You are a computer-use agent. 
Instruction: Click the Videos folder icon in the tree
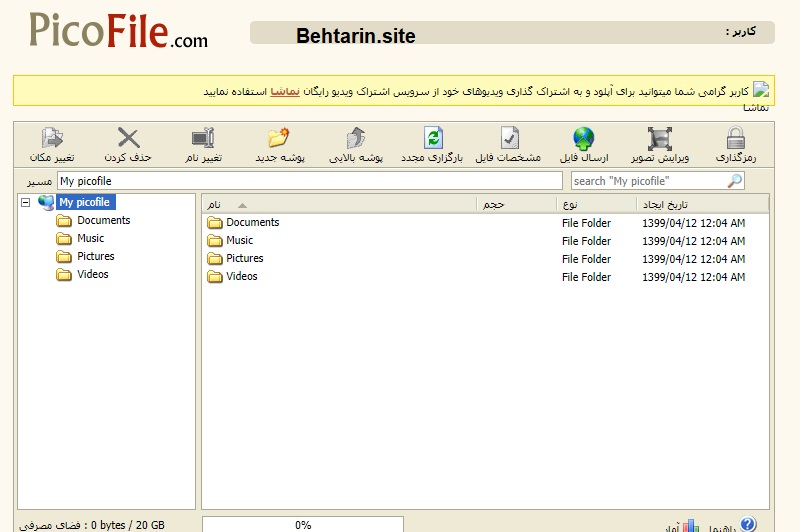click(x=64, y=274)
